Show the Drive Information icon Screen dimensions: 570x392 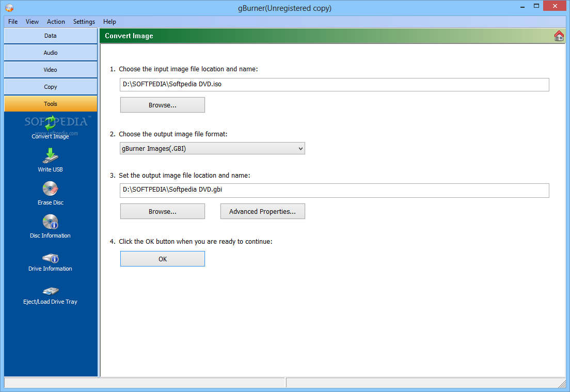[51, 258]
